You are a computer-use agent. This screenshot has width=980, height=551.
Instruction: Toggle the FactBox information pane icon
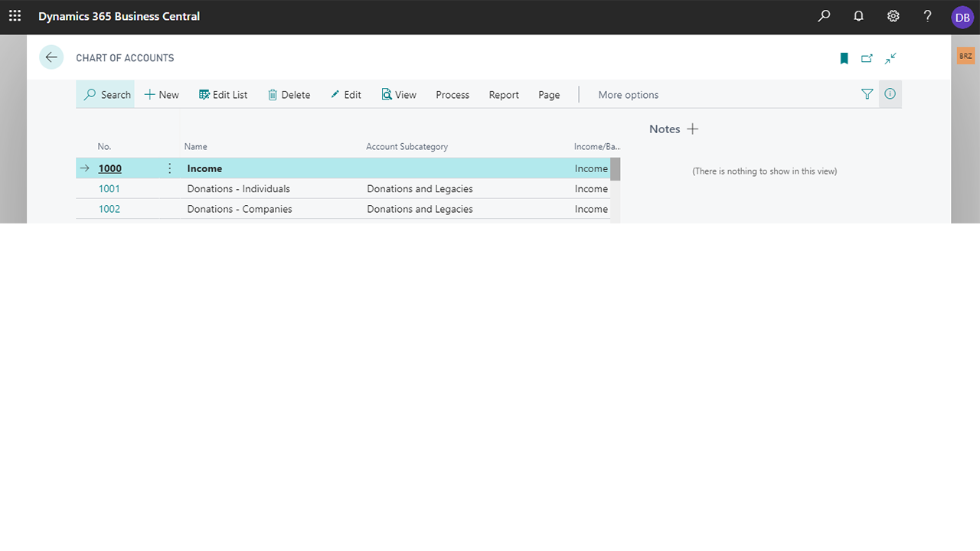tap(890, 94)
